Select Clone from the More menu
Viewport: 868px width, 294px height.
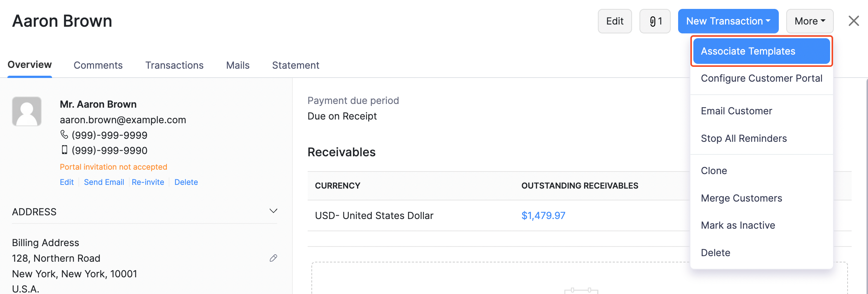[x=714, y=171]
